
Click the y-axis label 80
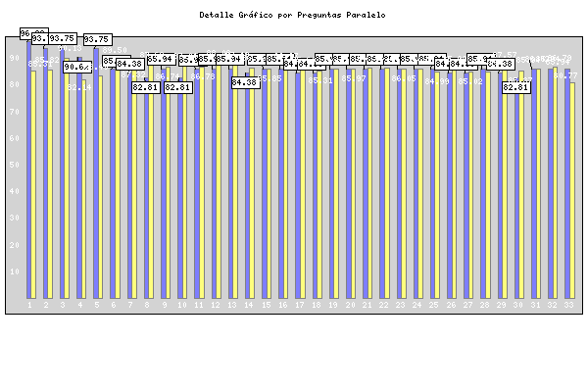pyautogui.click(x=15, y=84)
